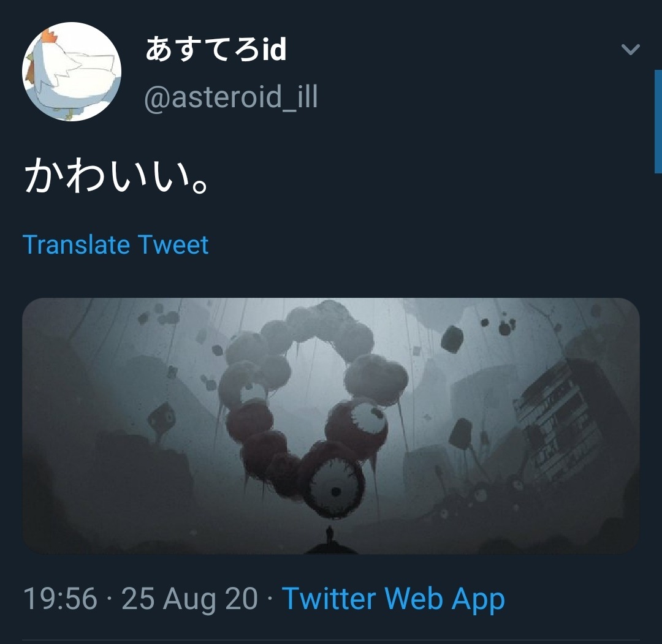Click the tiny human figure in the artwork
Screen dimensions: 662x644
pyautogui.click(x=330, y=536)
